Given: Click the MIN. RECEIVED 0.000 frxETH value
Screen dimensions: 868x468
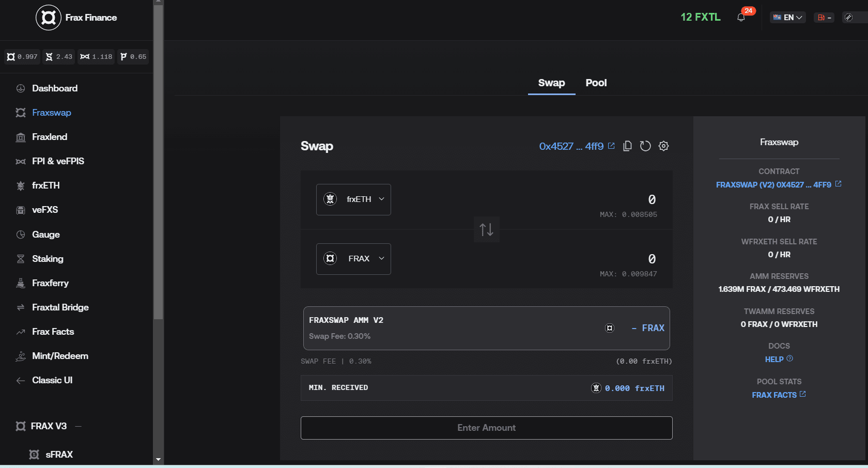Looking at the screenshot, I should (x=634, y=388).
